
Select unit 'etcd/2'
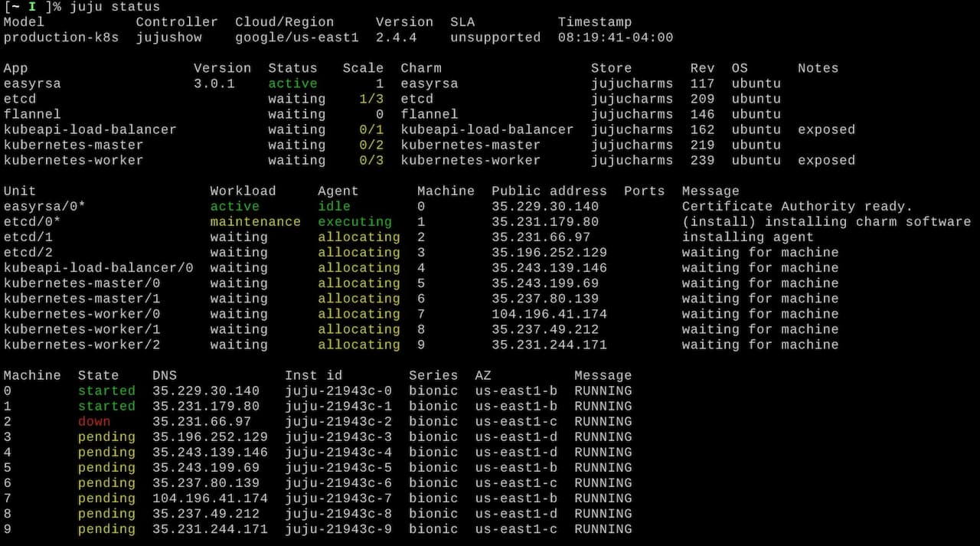(x=28, y=252)
